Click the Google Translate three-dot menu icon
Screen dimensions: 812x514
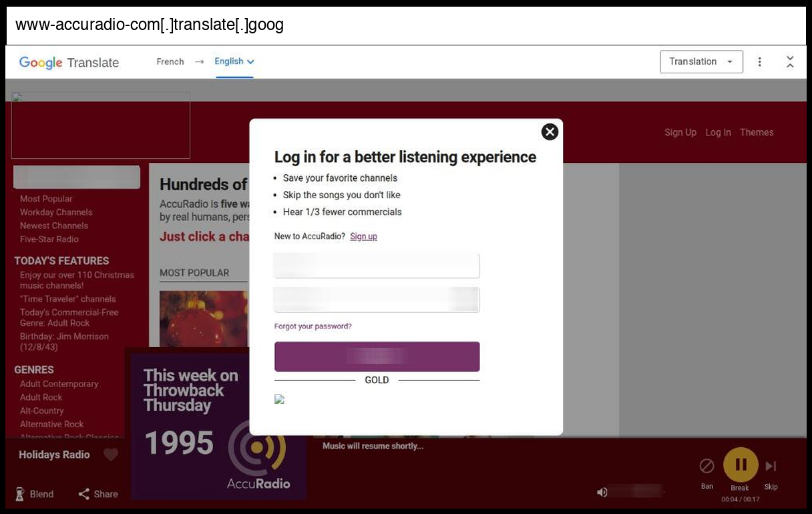coord(759,62)
